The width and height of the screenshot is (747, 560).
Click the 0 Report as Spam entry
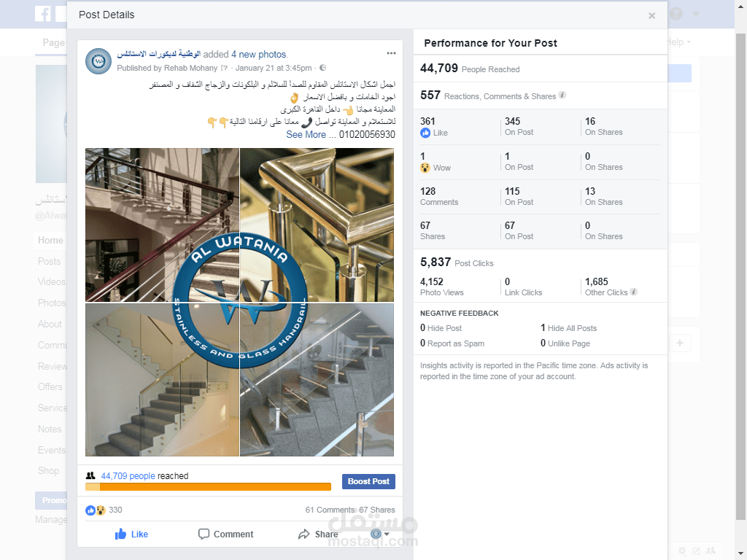(x=452, y=343)
